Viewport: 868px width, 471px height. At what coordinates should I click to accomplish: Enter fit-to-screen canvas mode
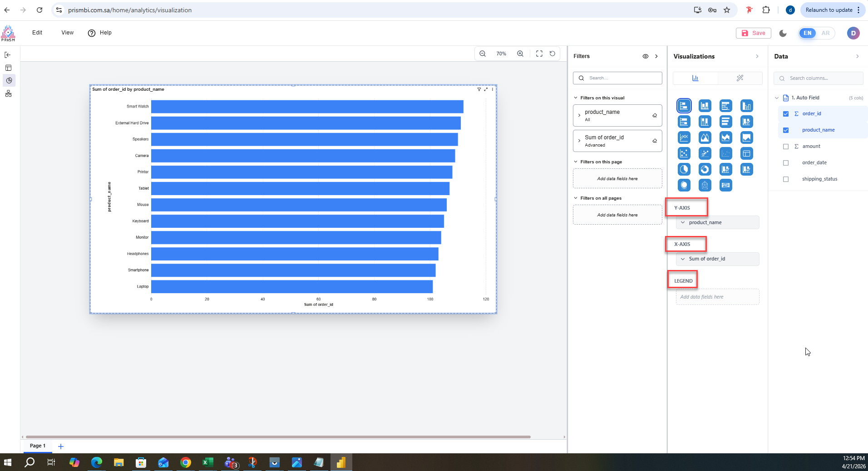[x=539, y=54]
